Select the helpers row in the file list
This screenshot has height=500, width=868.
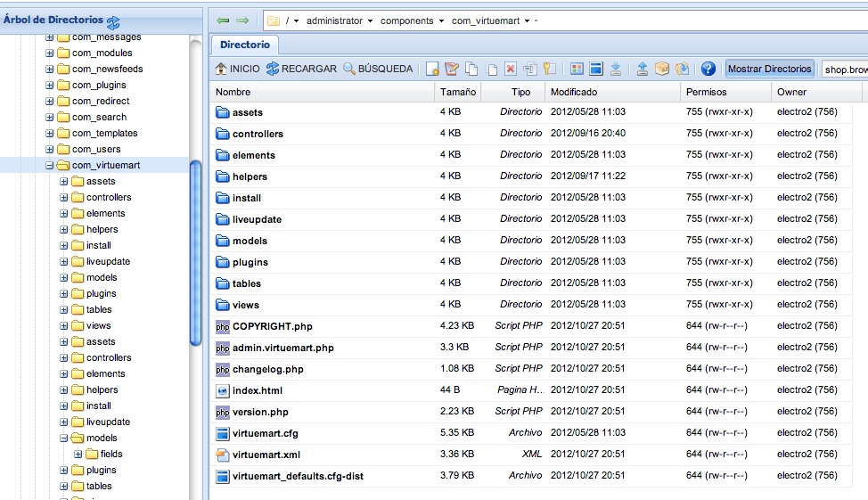tap(530, 176)
